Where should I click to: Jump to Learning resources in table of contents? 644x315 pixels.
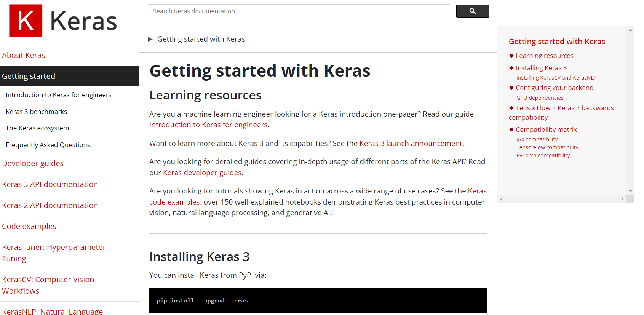[x=545, y=56]
